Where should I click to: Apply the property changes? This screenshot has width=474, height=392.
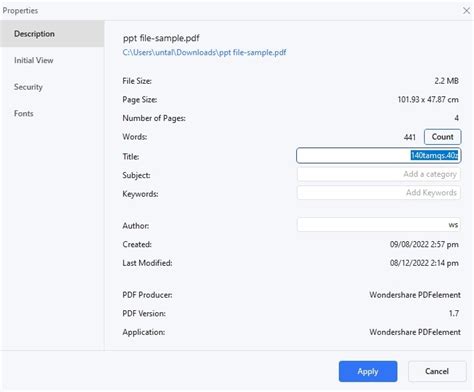(x=368, y=371)
